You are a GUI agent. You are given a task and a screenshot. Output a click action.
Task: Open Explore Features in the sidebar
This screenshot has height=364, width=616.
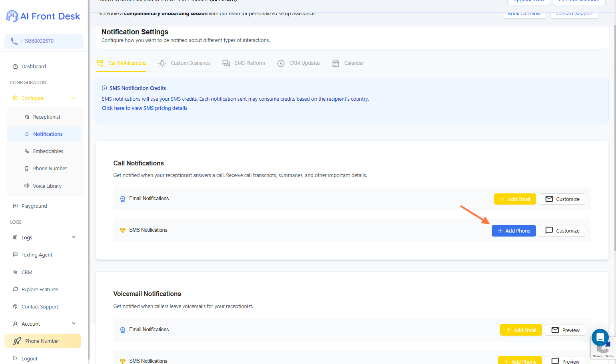click(40, 290)
